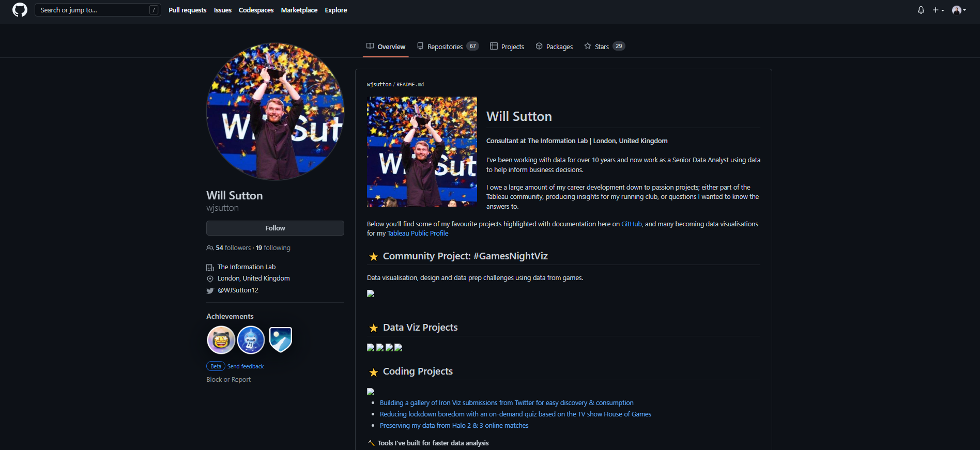Open the @WJSutton12 Twitter link
Image resolution: width=980 pixels, height=450 pixels.
pyautogui.click(x=238, y=290)
